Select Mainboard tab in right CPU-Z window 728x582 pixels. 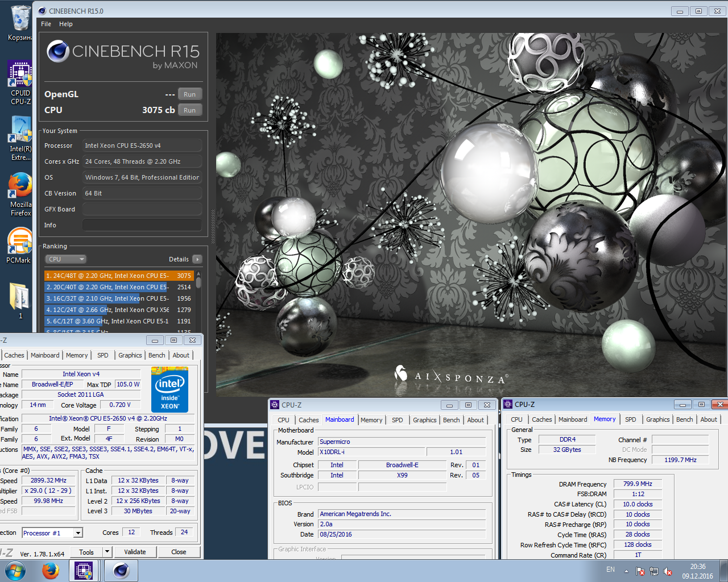[573, 419]
